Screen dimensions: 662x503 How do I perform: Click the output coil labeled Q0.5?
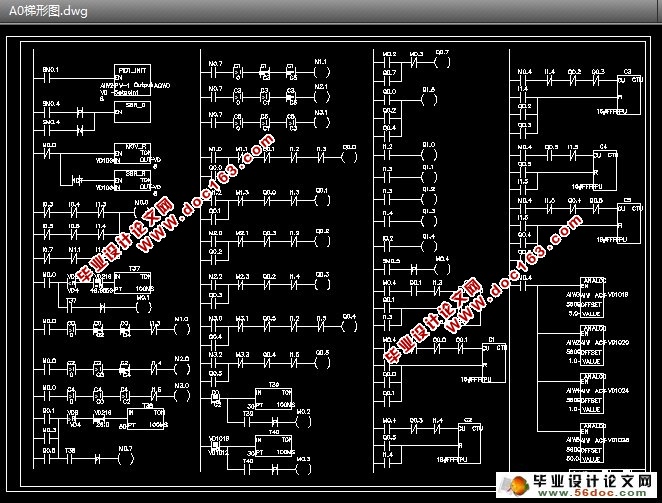(323, 363)
